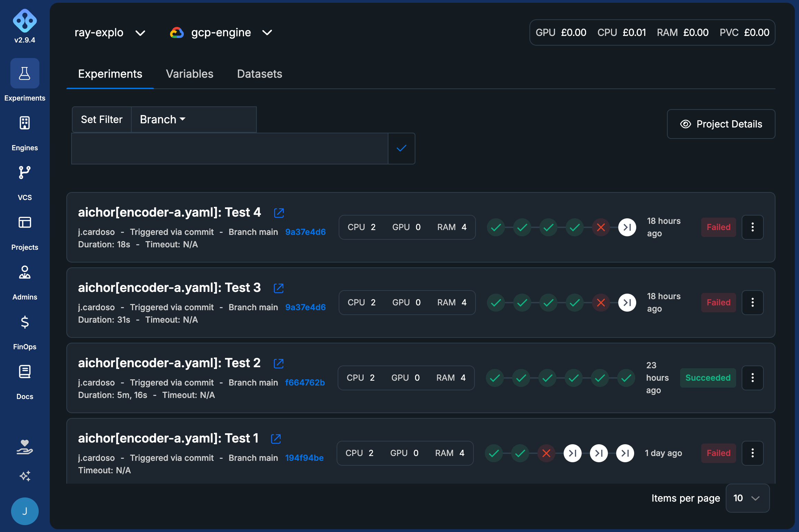Click the last green check step of Test 2
799x532 pixels.
tap(626, 378)
